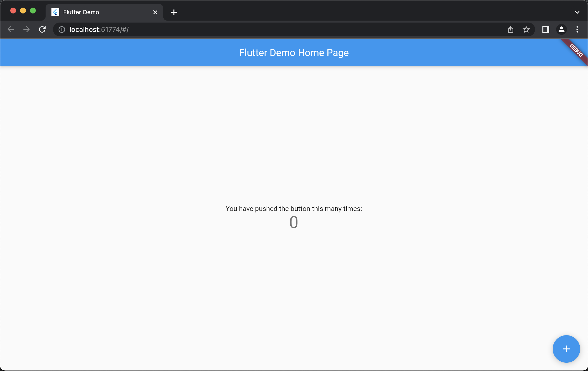Screen dimensions: 588x371
Task: Click the browser profile avatar icon
Action: point(561,29)
